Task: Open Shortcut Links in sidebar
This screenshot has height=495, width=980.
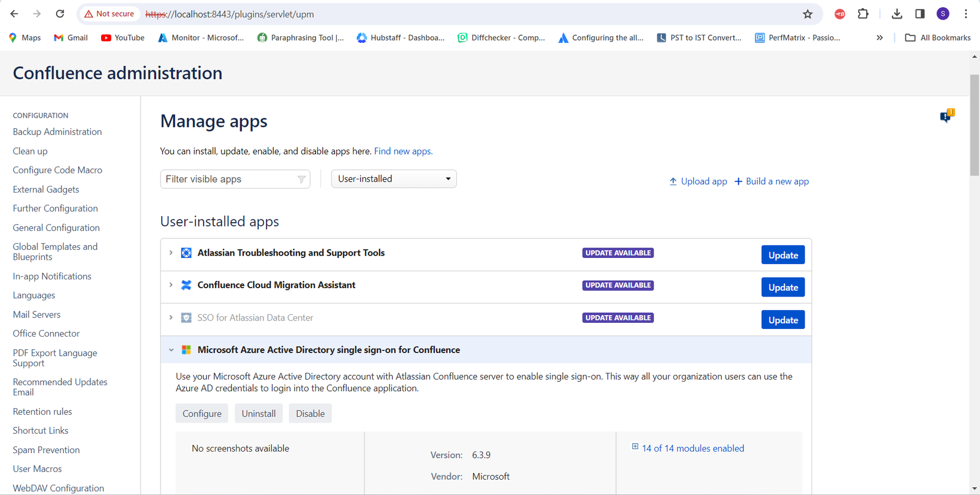Action: coord(41,431)
